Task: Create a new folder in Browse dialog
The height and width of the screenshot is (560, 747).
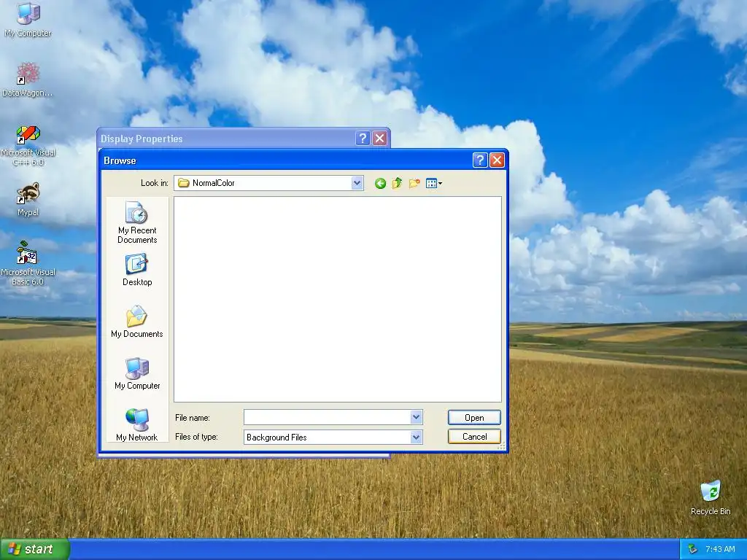Action: click(x=414, y=183)
